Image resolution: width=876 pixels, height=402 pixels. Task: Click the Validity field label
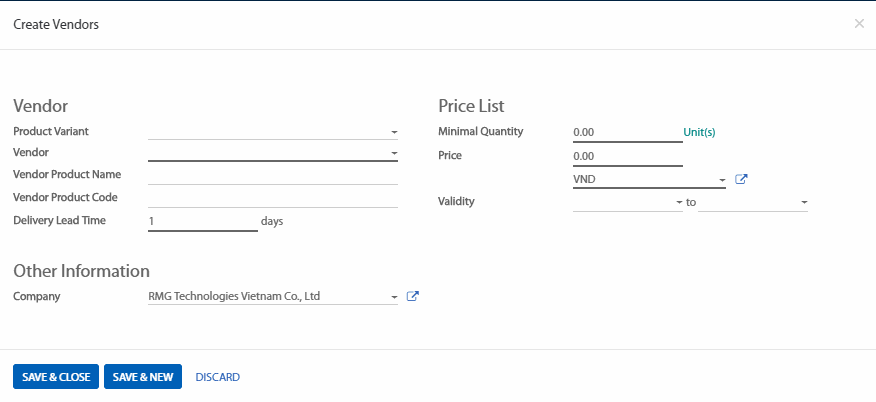pos(456,202)
